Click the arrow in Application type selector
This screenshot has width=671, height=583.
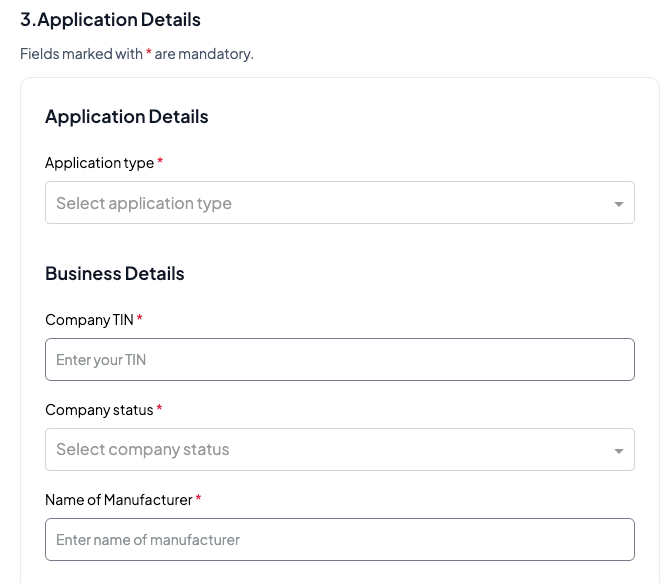[x=619, y=204]
